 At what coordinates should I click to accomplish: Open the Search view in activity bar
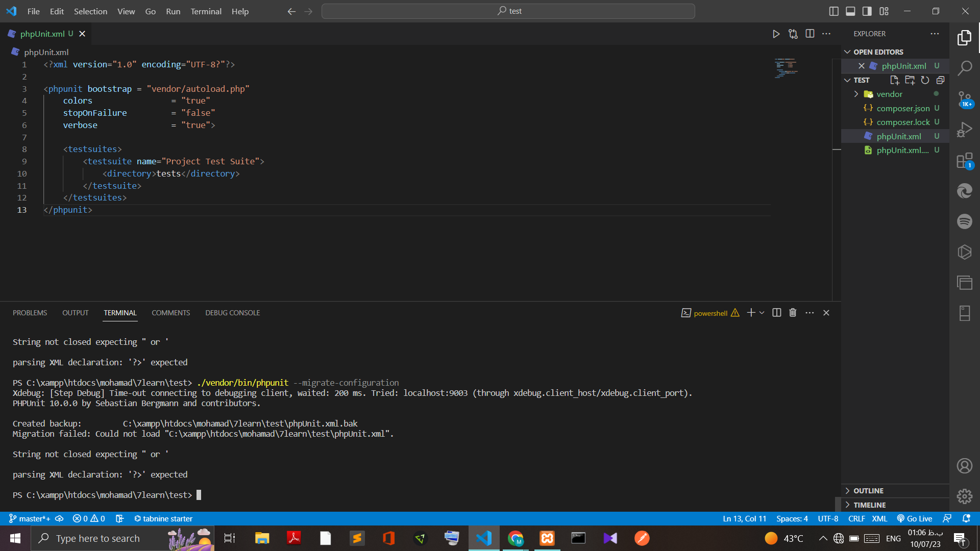point(964,68)
